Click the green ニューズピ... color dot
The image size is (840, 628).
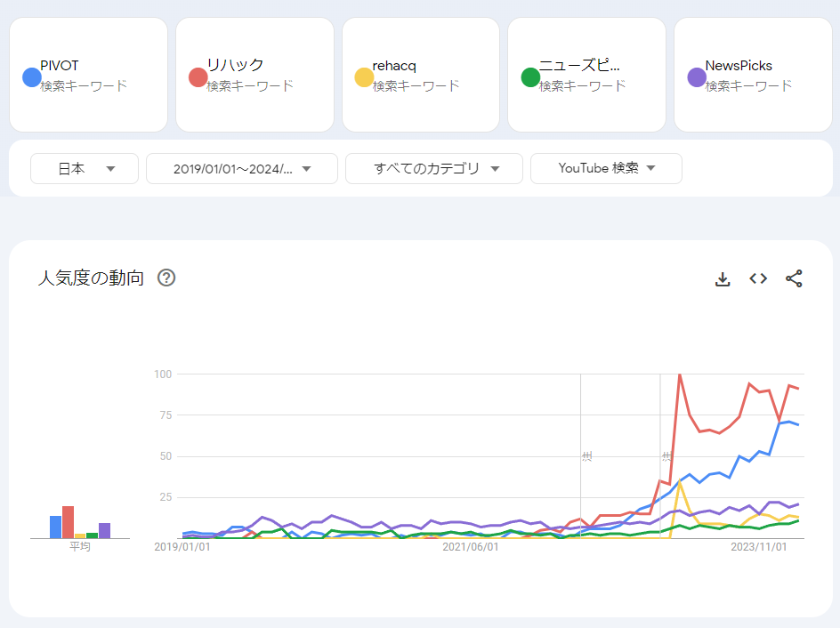coord(530,77)
